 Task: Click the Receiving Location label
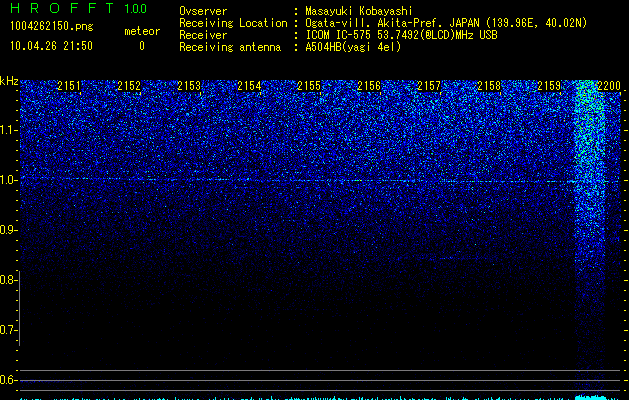(233, 23)
